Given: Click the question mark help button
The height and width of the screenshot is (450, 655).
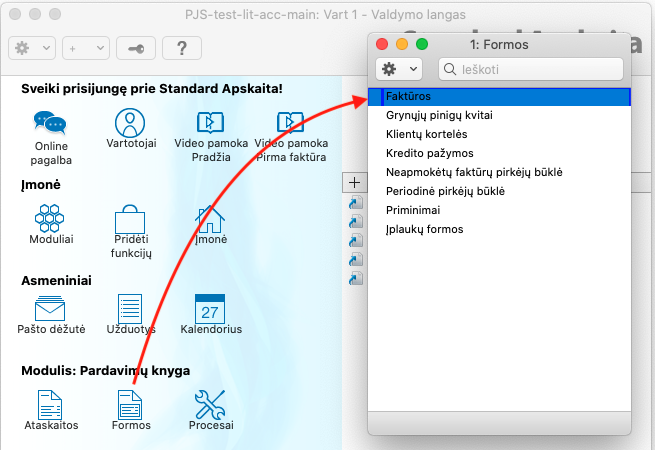Looking at the screenshot, I should pos(182,48).
